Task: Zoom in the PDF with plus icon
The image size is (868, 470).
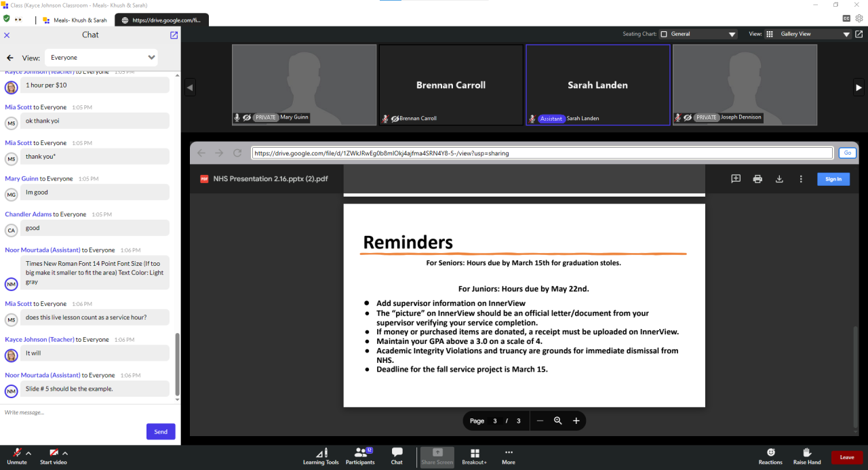Action: [576, 420]
